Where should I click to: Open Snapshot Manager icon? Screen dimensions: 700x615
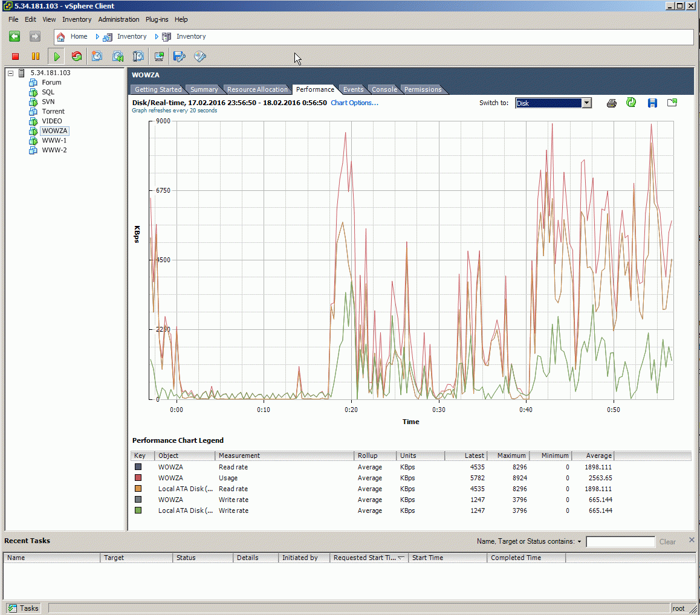[138, 56]
